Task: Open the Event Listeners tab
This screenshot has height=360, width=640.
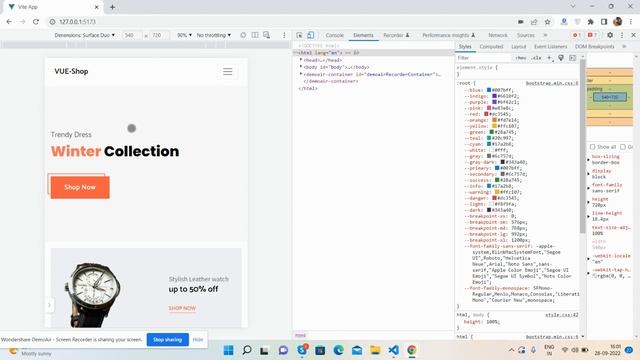Action: pyautogui.click(x=551, y=47)
